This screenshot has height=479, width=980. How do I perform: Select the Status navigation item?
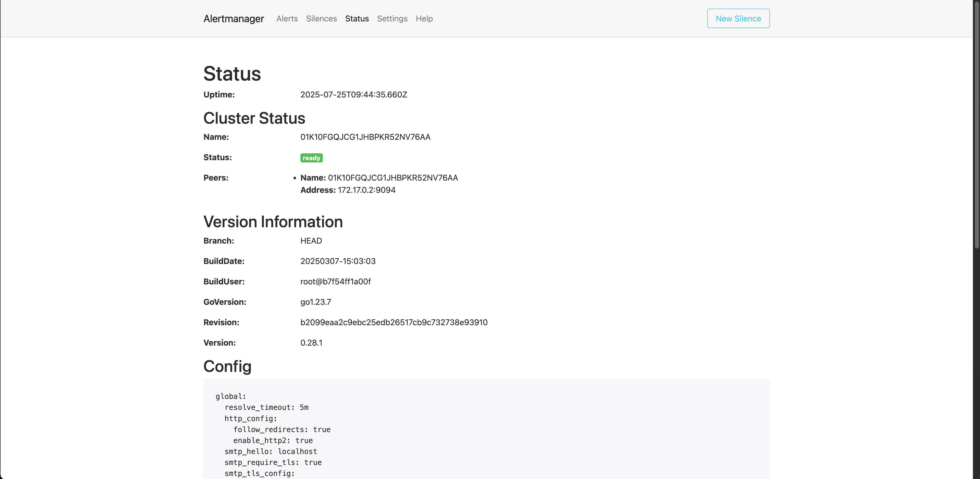[357, 18]
